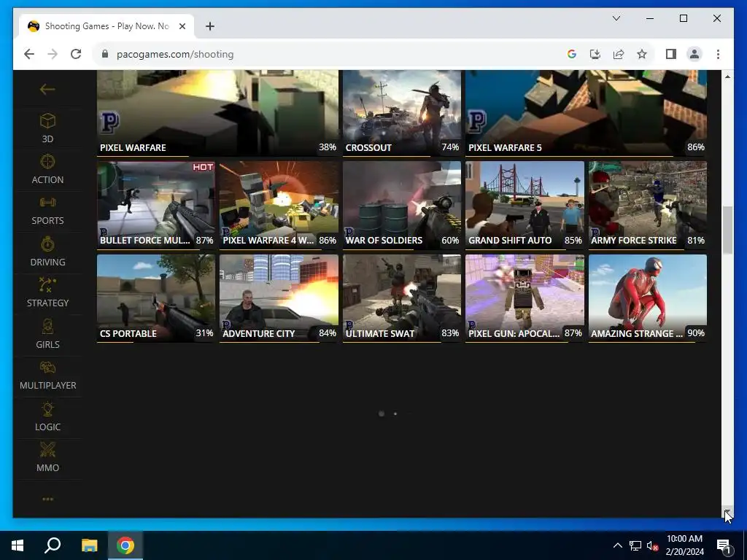Open the Girls category icon

tap(47, 327)
